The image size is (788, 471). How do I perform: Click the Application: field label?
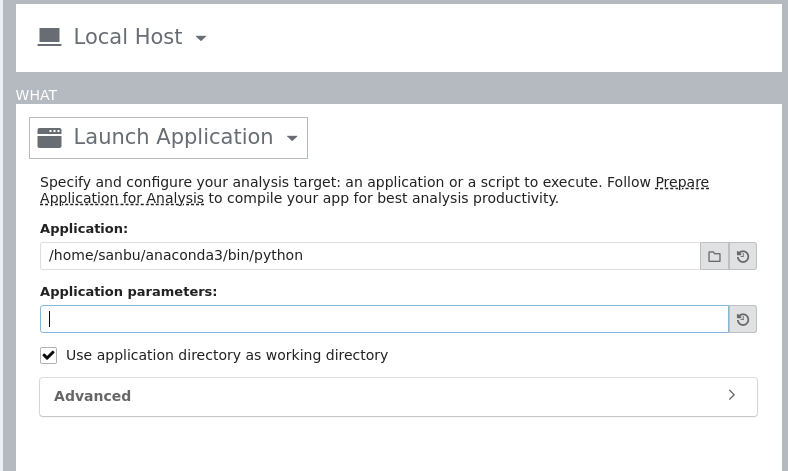coord(84,229)
